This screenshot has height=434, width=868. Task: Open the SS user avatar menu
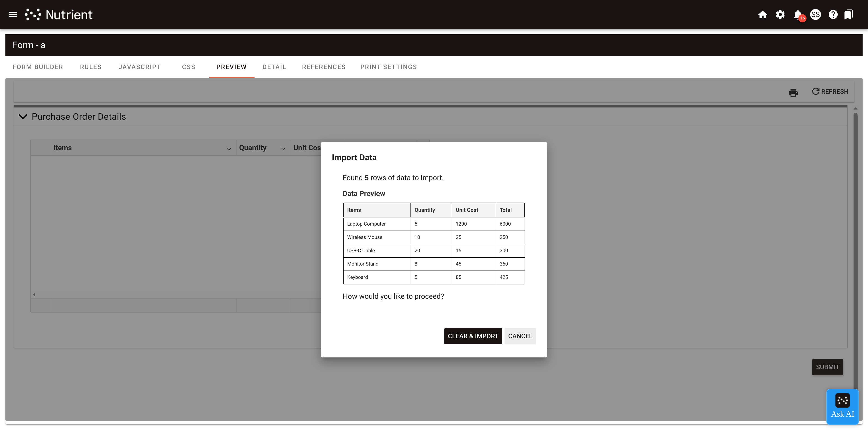point(816,14)
